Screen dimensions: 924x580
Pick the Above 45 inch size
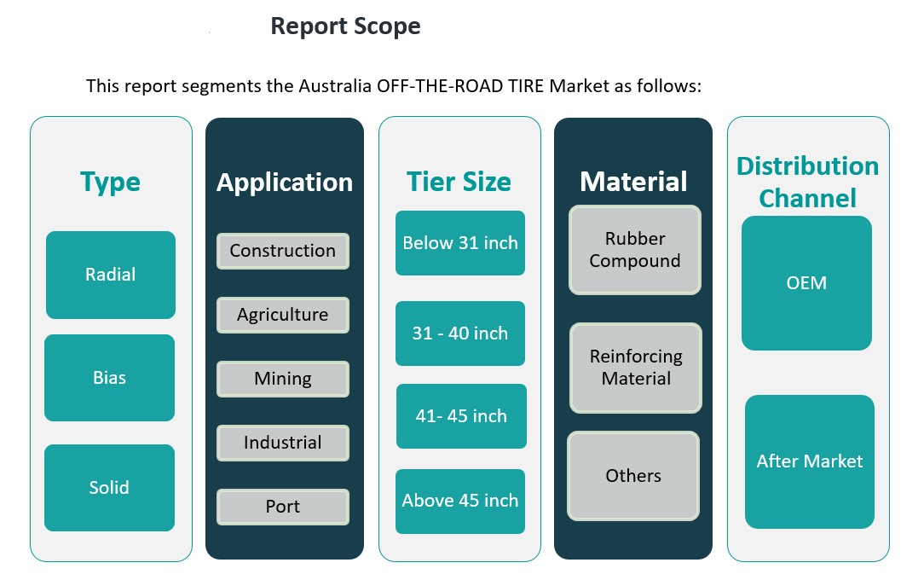point(460,501)
